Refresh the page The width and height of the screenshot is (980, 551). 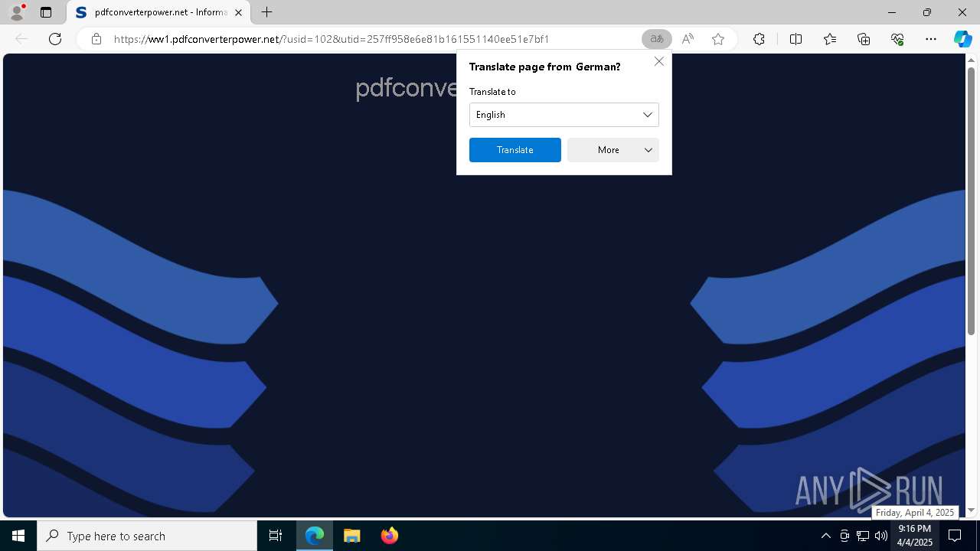point(55,39)
